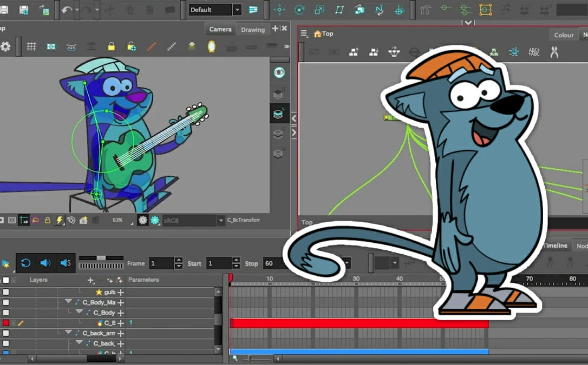The height and width of the screenshot is (365, 588).
Task: Click the ABC rename nodes icon
Action: pos(534,52)
